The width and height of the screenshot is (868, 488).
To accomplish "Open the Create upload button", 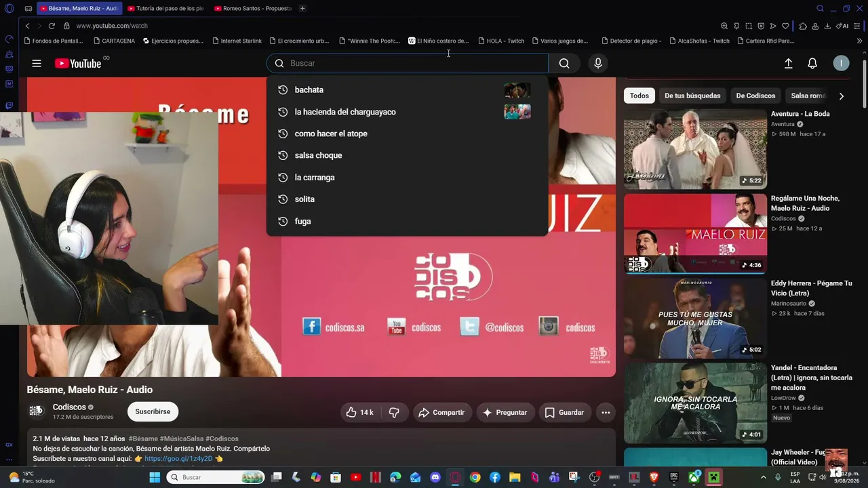I will (788, 63).
